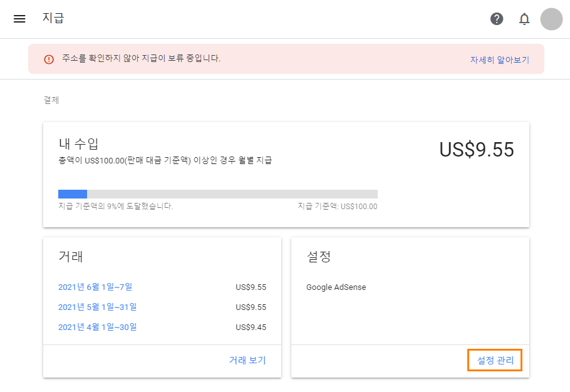Click the 지급 page title

point(53,18)
